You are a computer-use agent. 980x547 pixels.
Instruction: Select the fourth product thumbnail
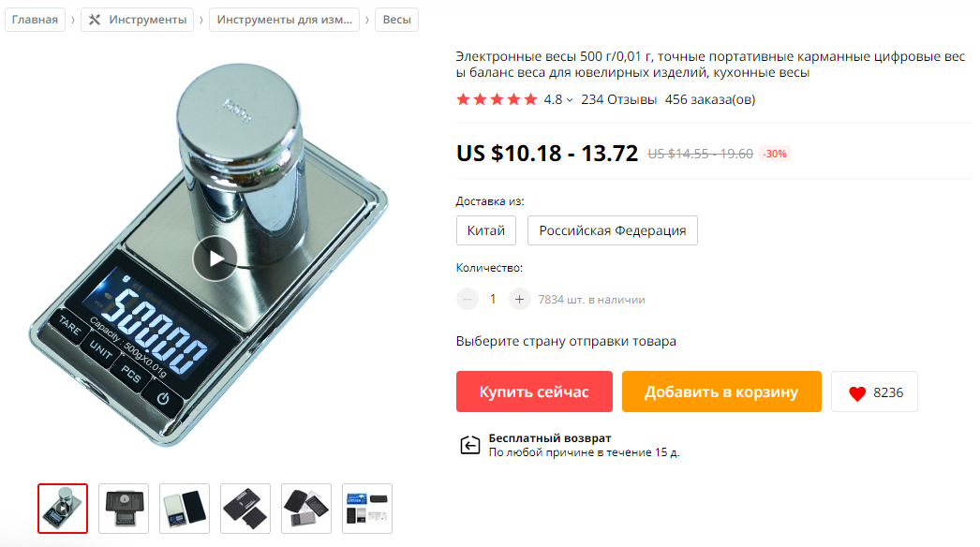tap(245, 509)
